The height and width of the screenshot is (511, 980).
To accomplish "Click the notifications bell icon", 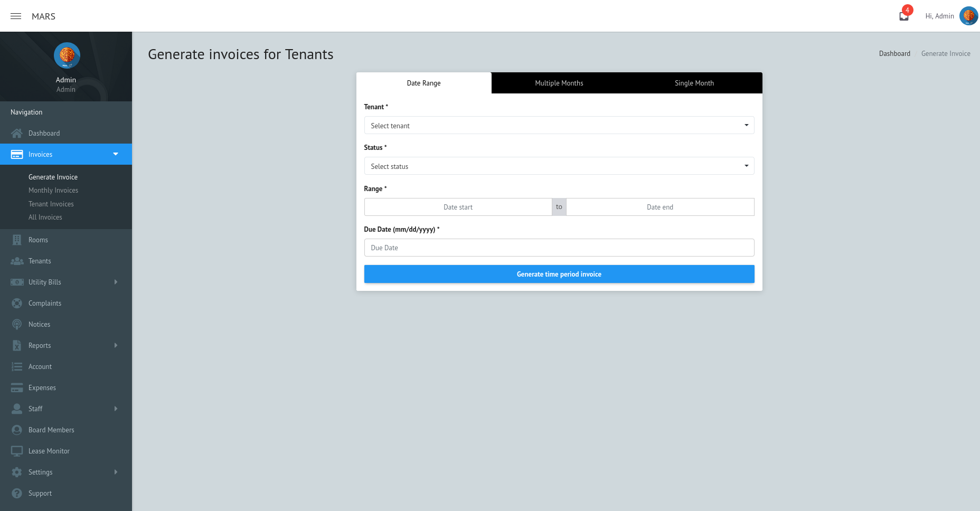I will (903, 15).
